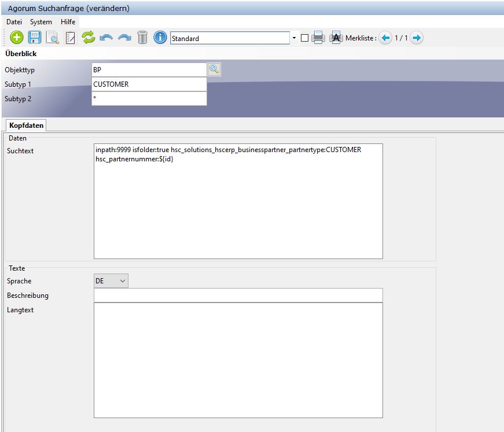
Task: Open the System menu
Action: [41, 21]
